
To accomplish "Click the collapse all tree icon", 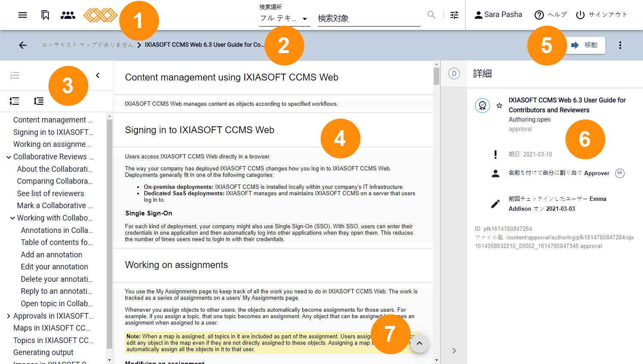I will (x=14, y=101).
